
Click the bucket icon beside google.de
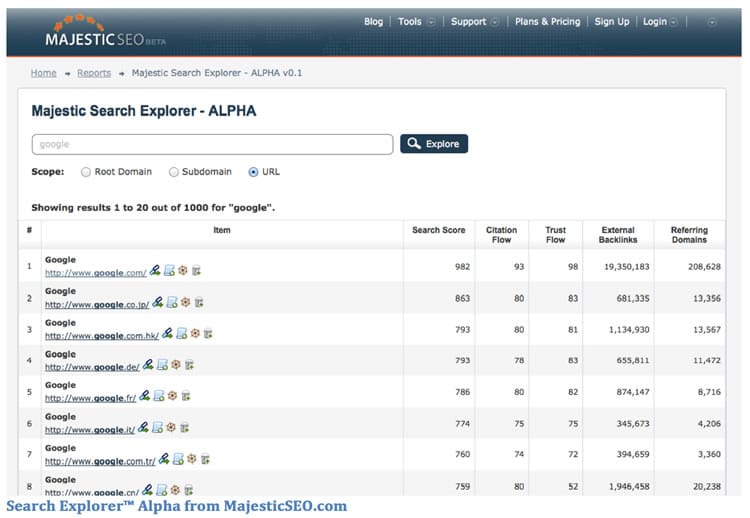pos(189,365)
